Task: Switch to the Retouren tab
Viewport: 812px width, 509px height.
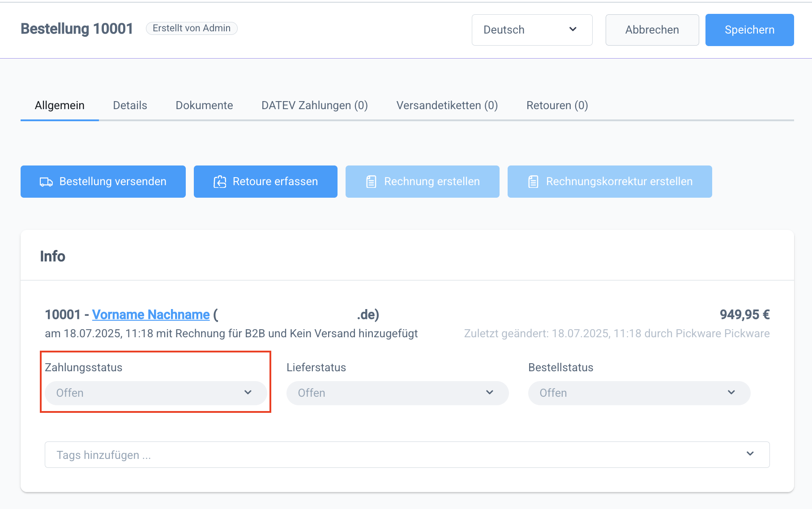Action: (557, 106)
